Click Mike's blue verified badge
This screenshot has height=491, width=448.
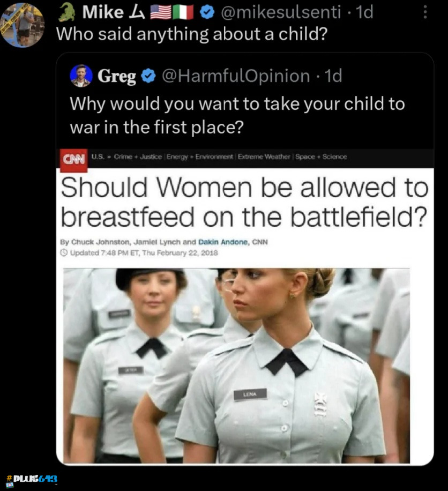207,12
